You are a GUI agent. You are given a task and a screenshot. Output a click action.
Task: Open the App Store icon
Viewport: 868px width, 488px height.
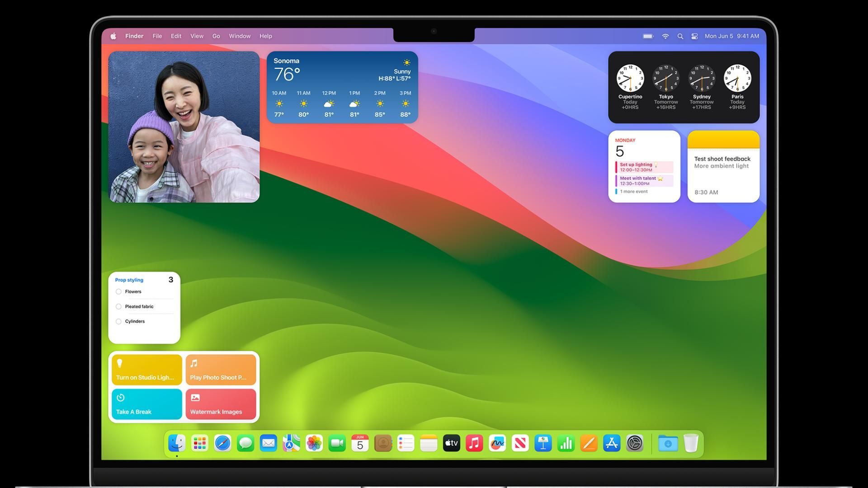[x=612, y=443]
